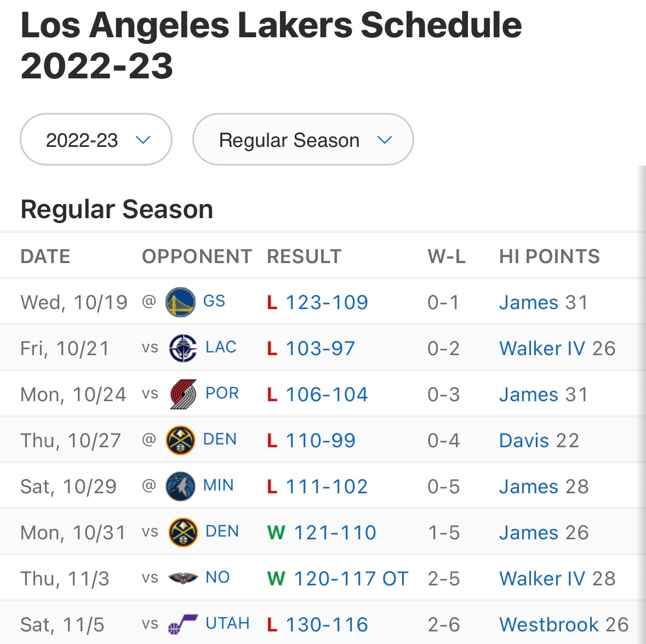The width and height of the screenshot is (646, 644).
Task: Open the Davis player link
Action: pyautogui.click(x=524, y=440)
